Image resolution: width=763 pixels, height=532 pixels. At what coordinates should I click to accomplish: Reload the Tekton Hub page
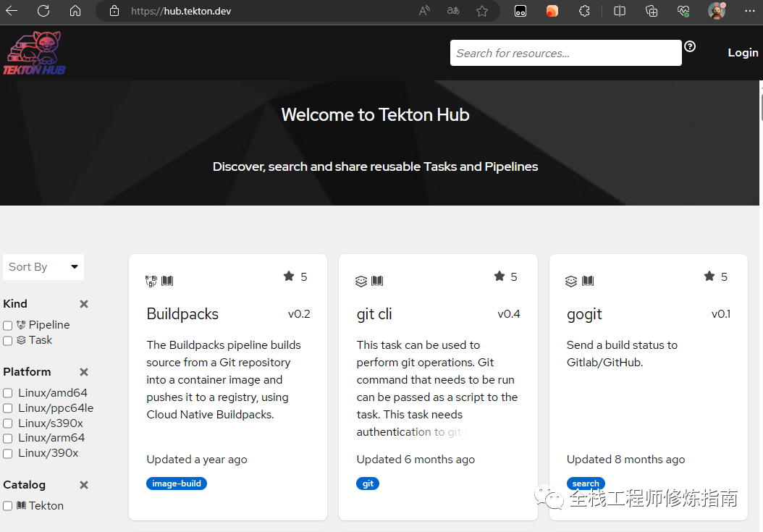43,11
